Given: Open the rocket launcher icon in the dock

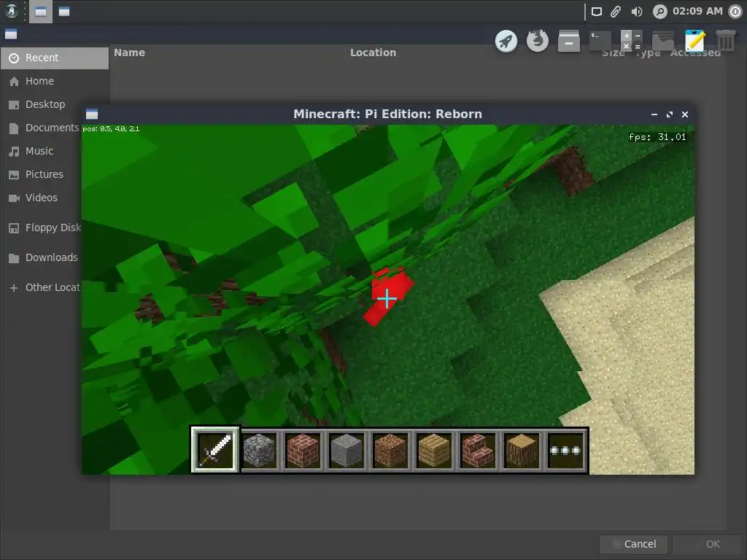Looking at the screenshot, I should (x=506, y=41).
